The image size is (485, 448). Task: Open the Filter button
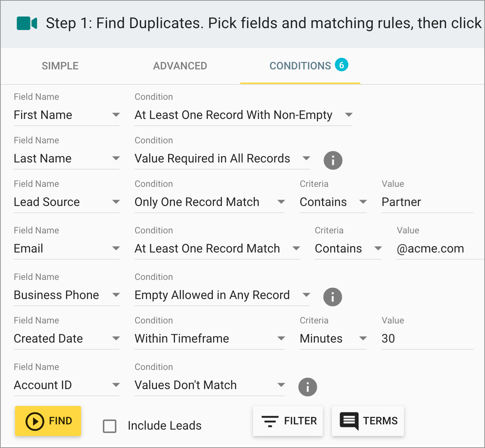[x=288, y=421]
